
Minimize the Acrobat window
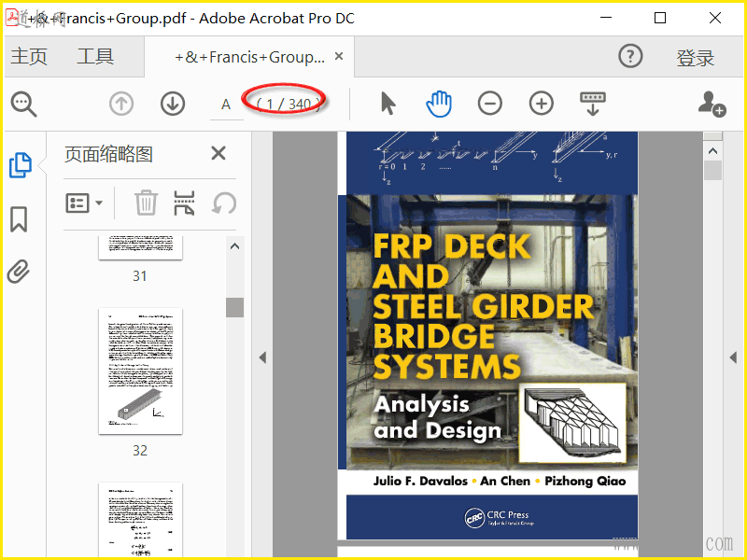(606, 18)
